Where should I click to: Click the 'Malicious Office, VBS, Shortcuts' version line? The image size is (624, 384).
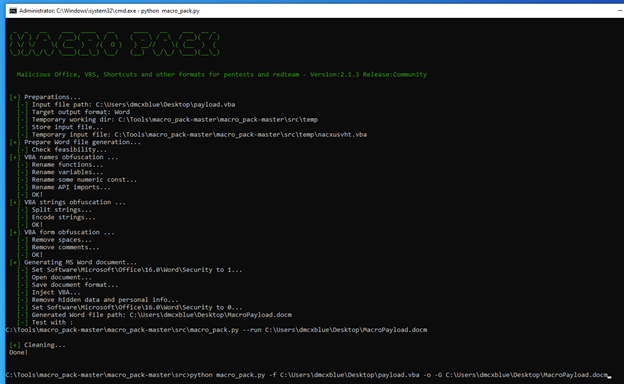pyautogui.click(x=222, y=74)
